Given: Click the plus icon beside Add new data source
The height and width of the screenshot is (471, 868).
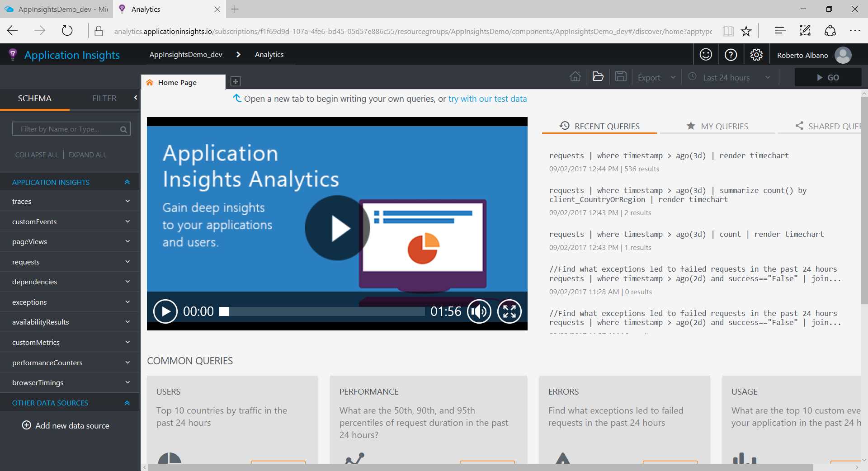Looking at the screenshot, I should (26, 425).
